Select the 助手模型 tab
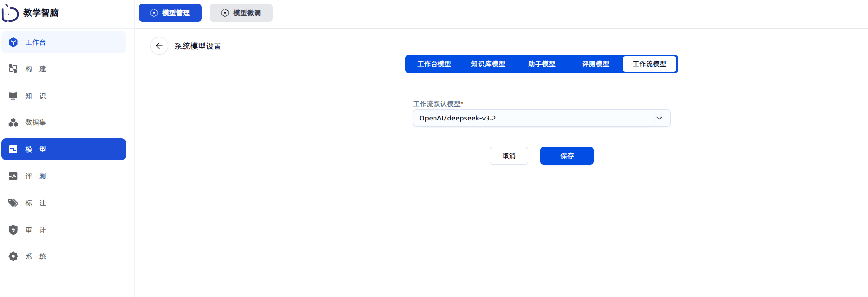The image size is (868, 297). click(x=542, y=64)
